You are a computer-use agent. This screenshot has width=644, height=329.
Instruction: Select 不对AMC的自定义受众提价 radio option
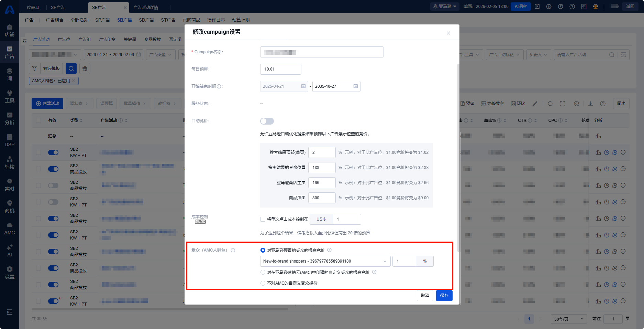[x=263, y=283]
